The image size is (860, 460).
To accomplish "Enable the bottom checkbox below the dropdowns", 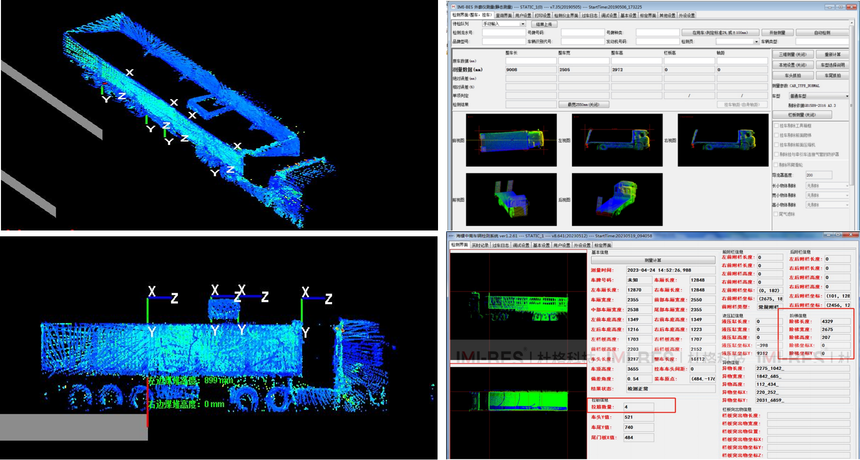I will point(776,214).
